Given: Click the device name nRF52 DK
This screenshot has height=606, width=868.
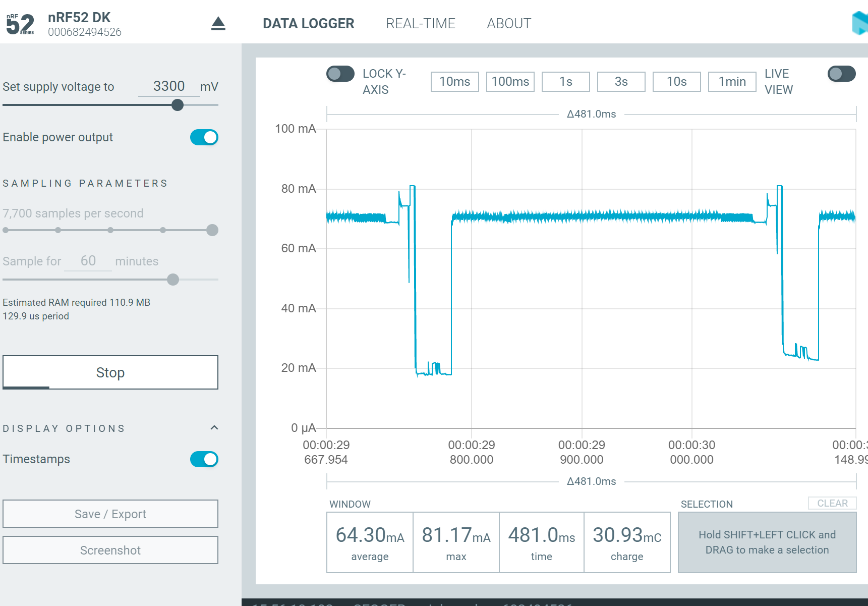Looking at the screenshot, I should click(x=79, y=18).
